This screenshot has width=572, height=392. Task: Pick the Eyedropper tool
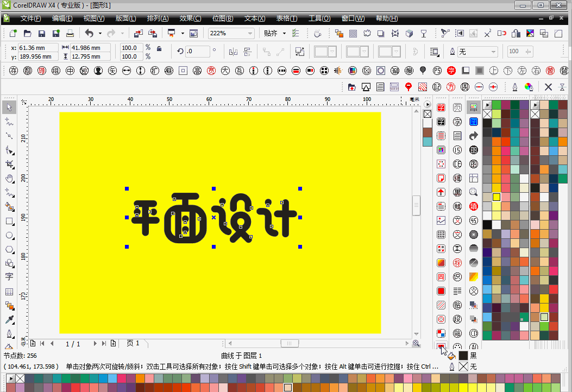[x=9, y=320]
